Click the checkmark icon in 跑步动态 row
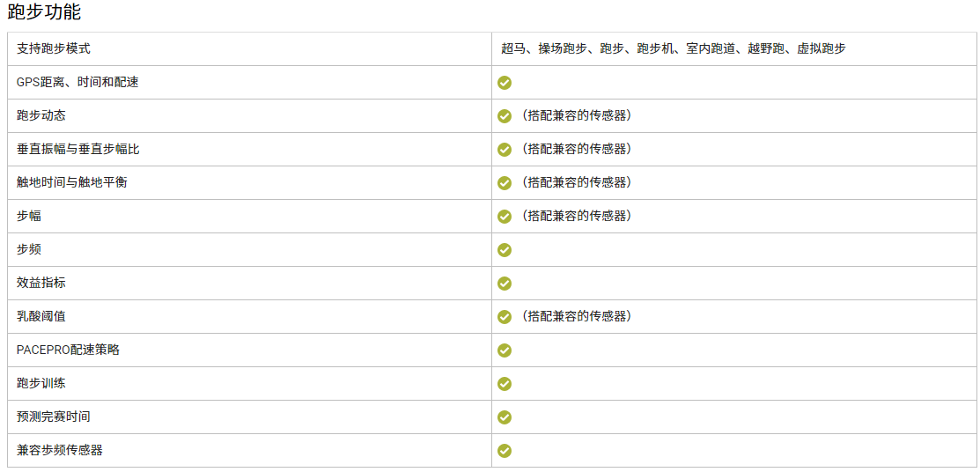This screenshot has height=472, width=980. pos(505,116)
